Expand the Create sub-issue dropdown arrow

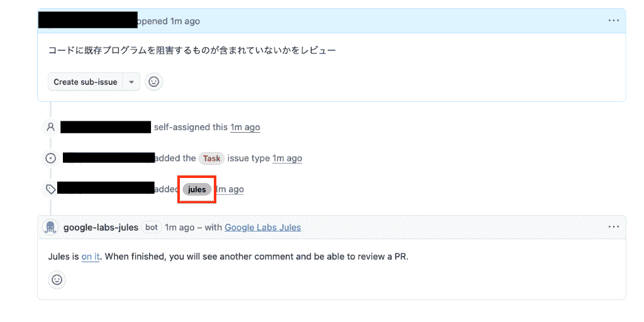point(131,82)
